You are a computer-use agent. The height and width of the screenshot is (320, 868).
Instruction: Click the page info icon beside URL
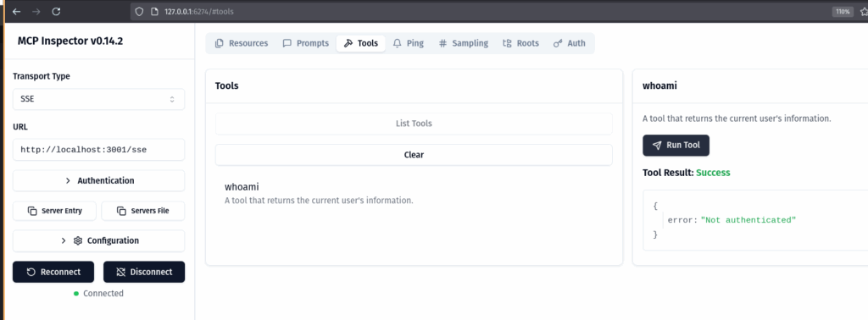click(x=154, y=11)
